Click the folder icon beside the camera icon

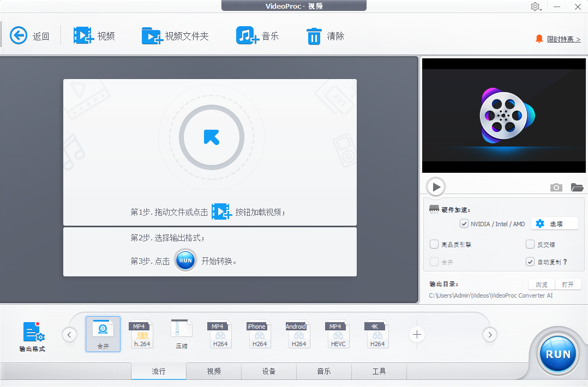pos(577,187)
